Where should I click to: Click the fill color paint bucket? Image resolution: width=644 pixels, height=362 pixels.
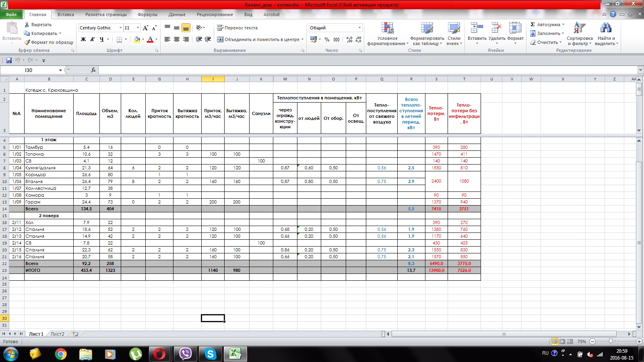[137, 39]
